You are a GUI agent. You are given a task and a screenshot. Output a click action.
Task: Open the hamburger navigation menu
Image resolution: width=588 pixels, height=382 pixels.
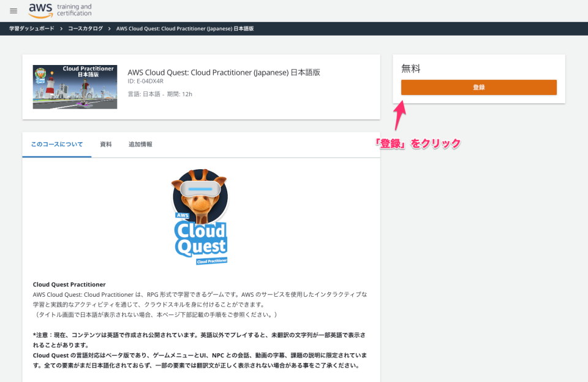click(13, 10)
